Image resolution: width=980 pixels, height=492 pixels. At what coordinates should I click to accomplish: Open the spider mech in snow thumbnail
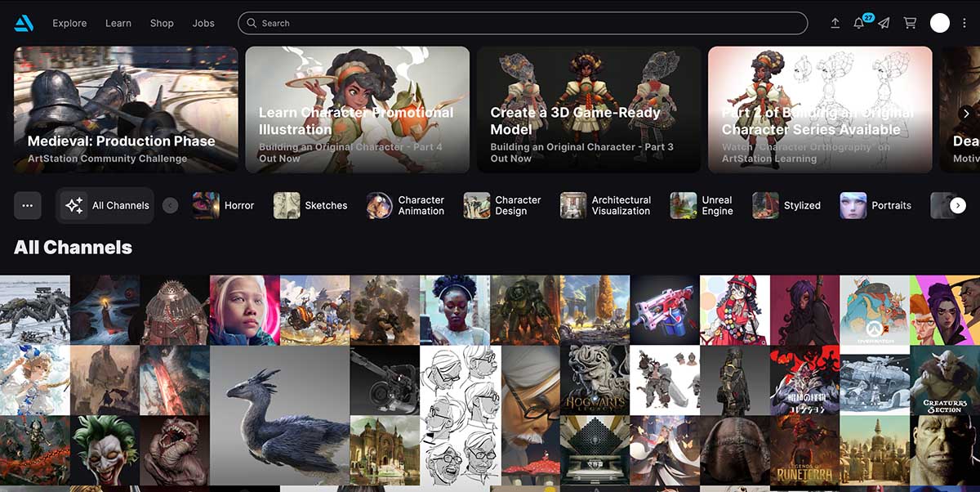coord(35,310)
